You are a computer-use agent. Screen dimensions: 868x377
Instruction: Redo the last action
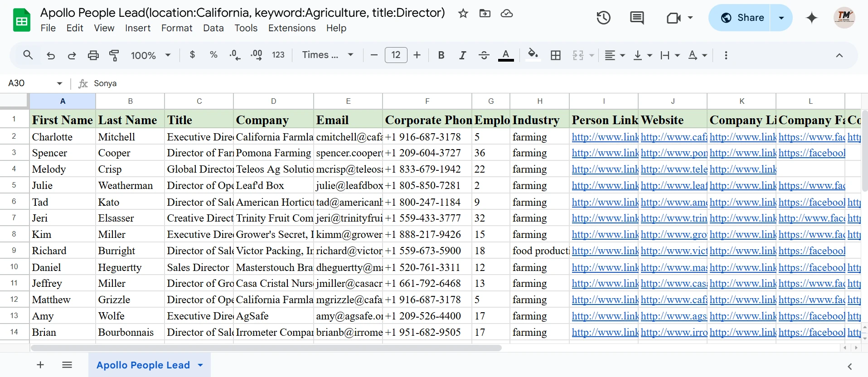[x=72, y=55]
